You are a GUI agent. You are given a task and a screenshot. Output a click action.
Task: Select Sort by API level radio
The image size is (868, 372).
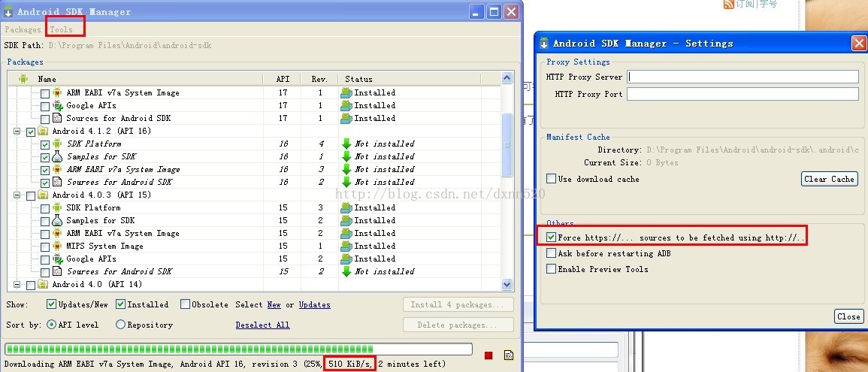tap(51, 325)
